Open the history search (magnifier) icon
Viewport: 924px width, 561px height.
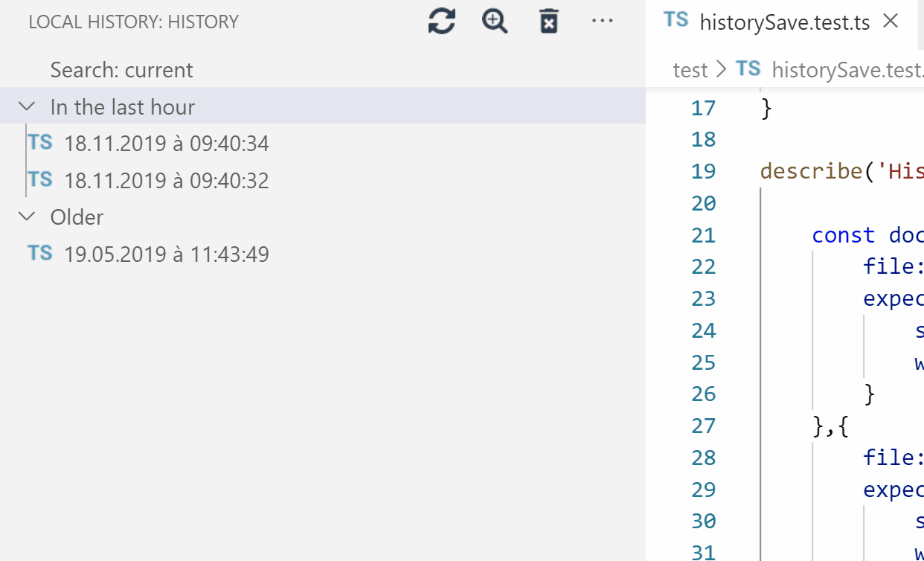coord(494,22)
